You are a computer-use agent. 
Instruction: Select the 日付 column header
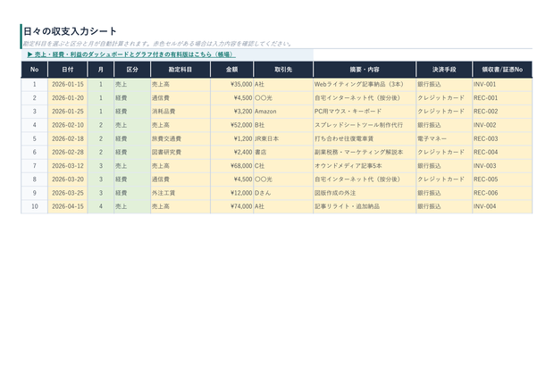68,70
